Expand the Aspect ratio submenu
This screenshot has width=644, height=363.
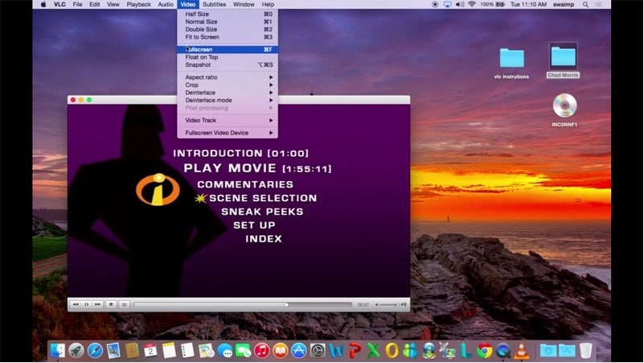(228, 77)
